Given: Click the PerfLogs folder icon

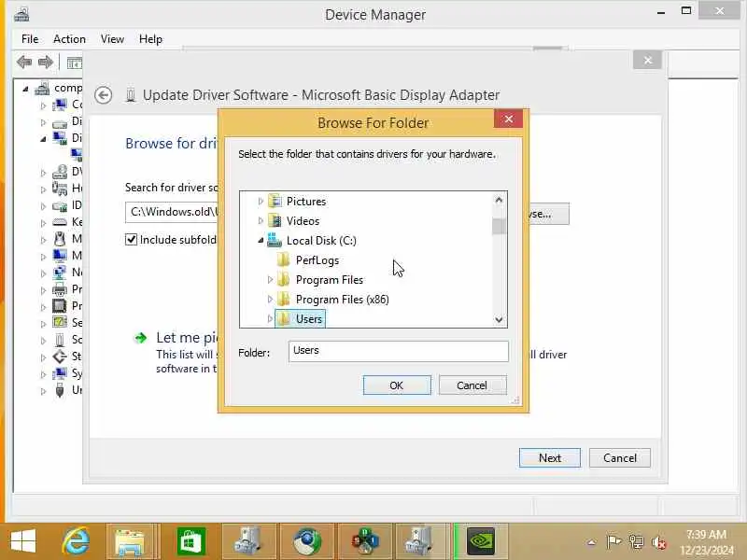Looking at the screenshot, I should [284, 260].
